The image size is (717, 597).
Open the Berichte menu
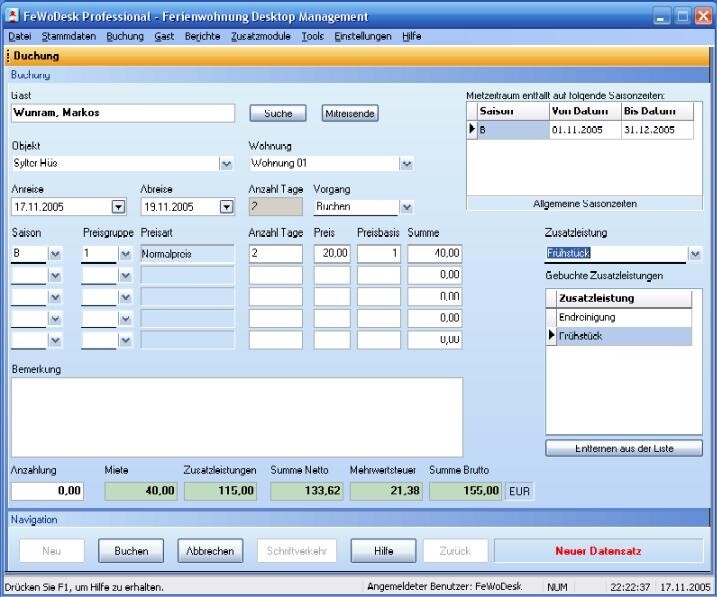[x=203, y=37]
